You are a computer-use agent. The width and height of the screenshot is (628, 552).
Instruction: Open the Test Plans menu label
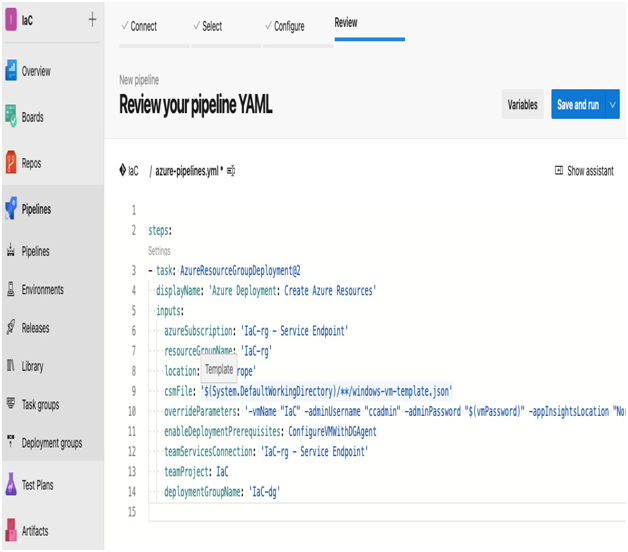(x=37, y=485)
